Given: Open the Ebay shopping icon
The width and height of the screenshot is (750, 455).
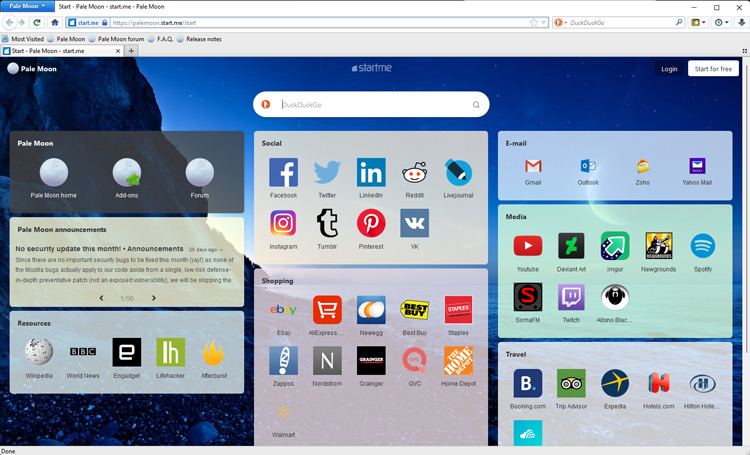Looking at the screenshot, I should point(283,310).
